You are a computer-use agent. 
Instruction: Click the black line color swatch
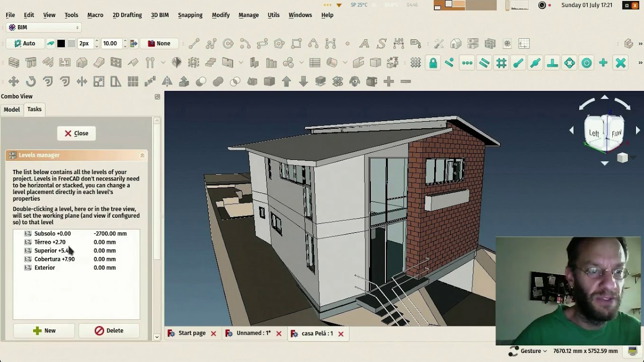(x=61, y=44)
